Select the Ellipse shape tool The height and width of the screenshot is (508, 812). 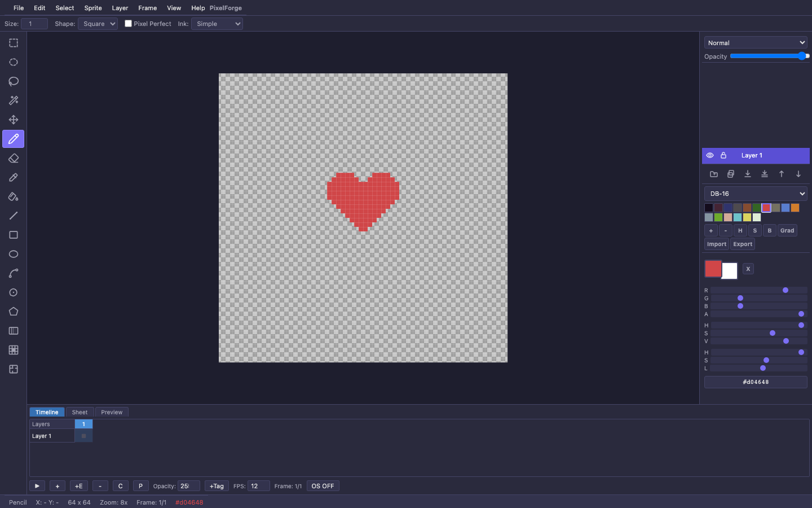(14, 254)
